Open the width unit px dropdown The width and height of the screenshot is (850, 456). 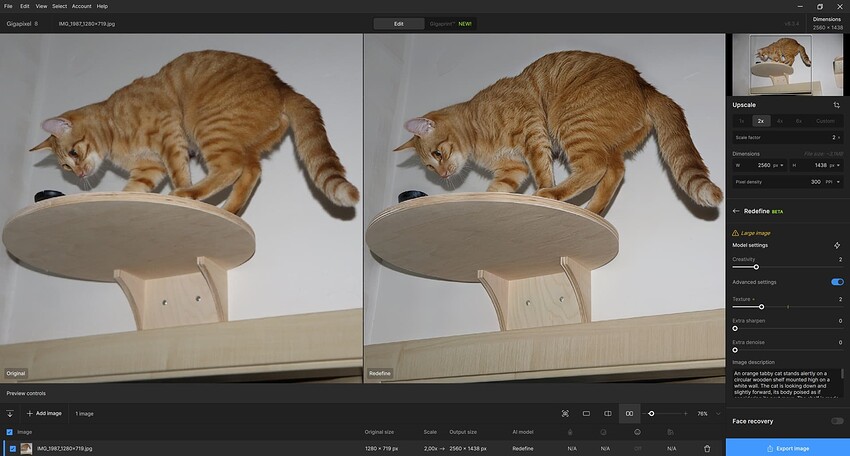(778, 165)
